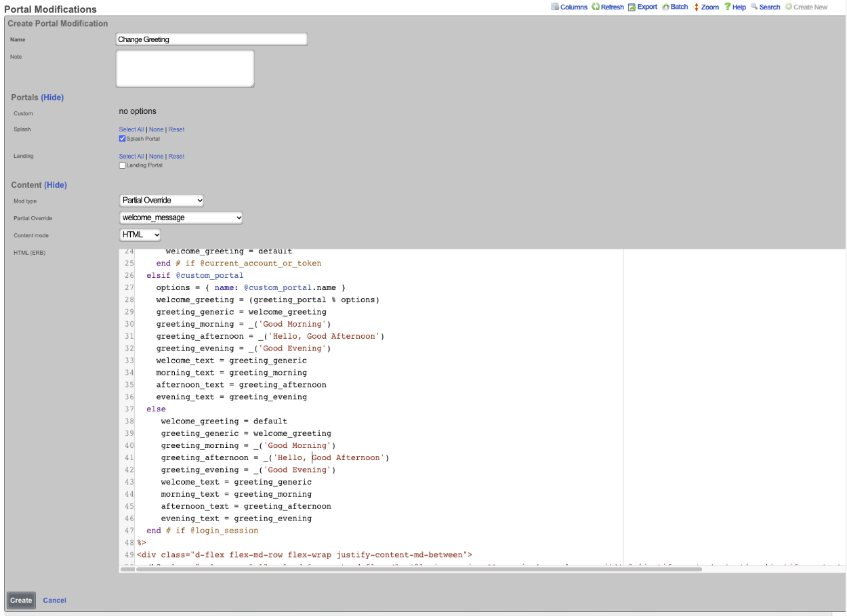847x616 pixels.
Task: Click Reset under Landing
Action: (176, 157)
